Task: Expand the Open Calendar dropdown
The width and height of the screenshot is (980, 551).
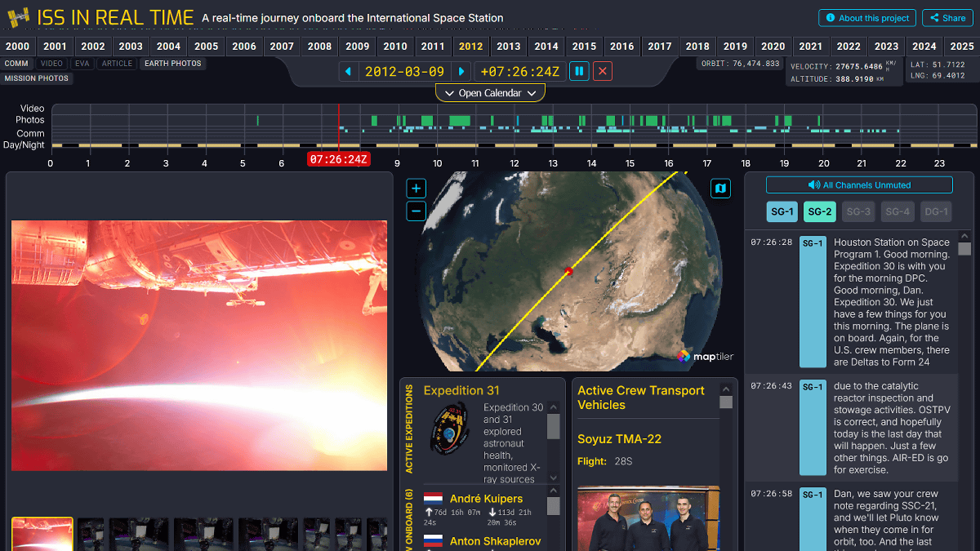Action: 490,93
